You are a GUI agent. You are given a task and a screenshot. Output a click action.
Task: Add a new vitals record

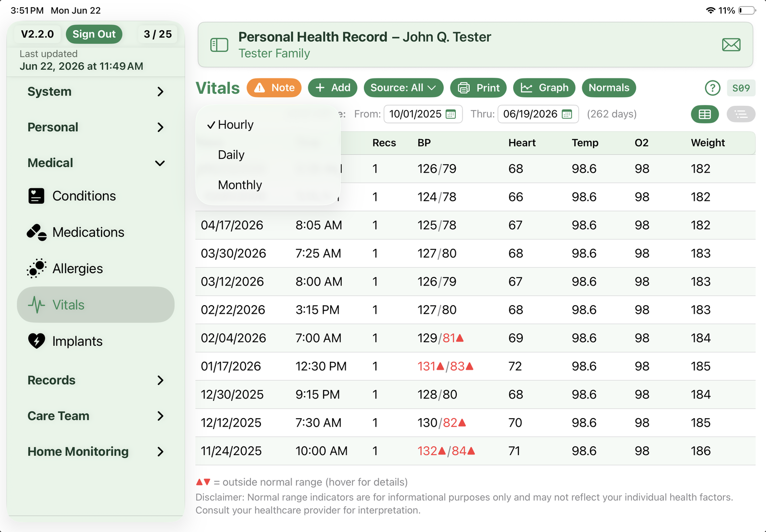[x=333, y=88]
